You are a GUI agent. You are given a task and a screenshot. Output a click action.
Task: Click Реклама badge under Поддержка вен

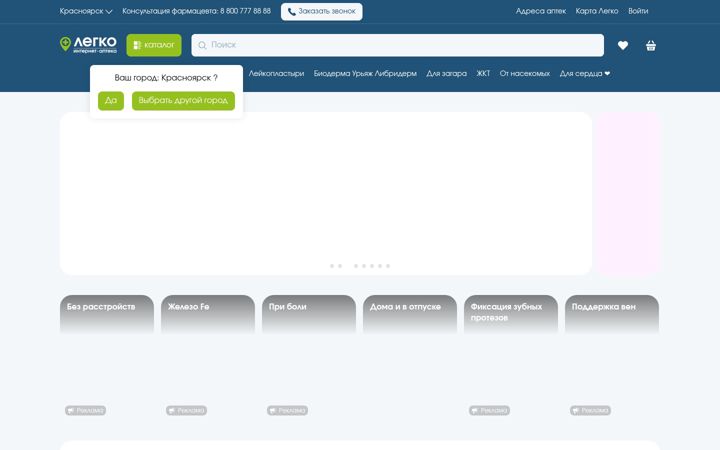click(x=591, y=410)
